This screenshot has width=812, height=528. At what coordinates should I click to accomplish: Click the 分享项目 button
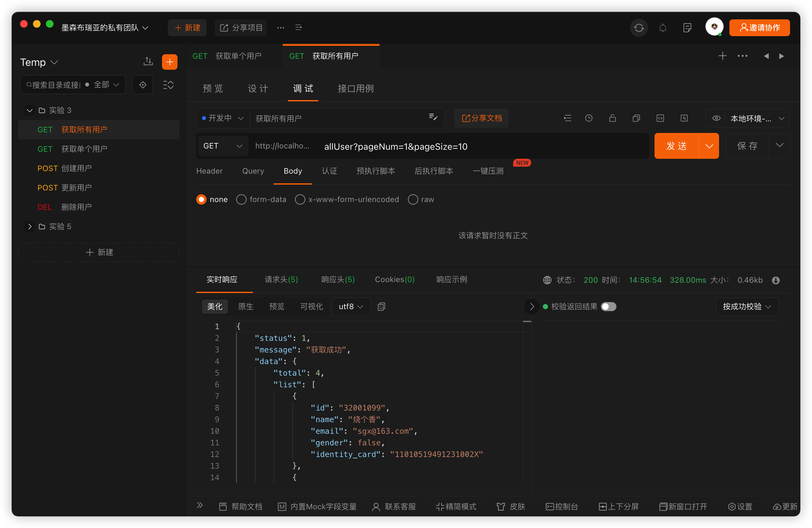tap(241, 28)
